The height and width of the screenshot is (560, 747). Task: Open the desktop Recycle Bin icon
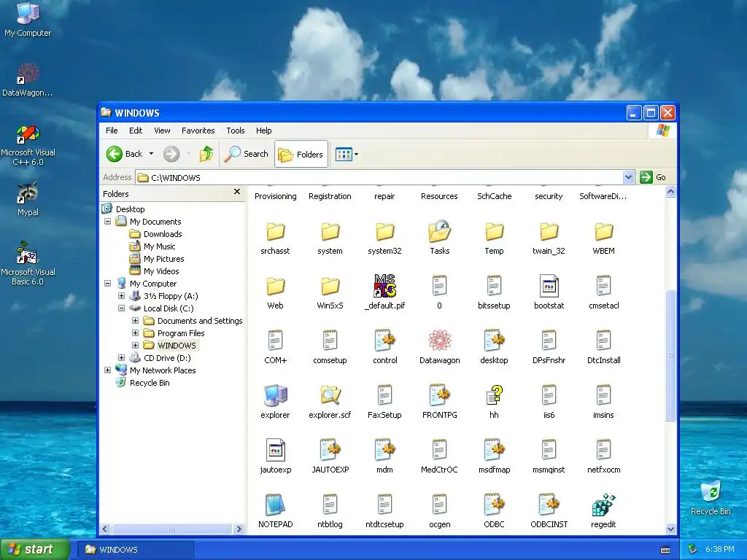[711, 497]
